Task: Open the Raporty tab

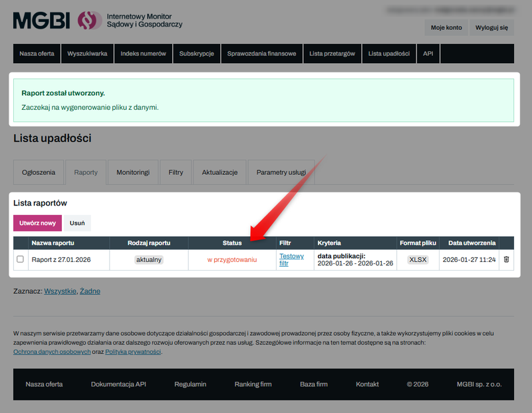Action: (86, 172)
